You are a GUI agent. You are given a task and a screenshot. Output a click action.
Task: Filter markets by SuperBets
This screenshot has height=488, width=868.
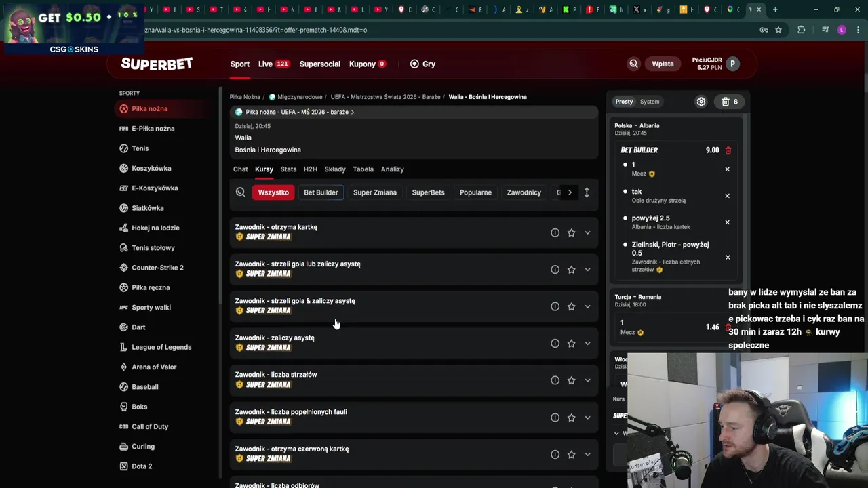click(428, 192)
